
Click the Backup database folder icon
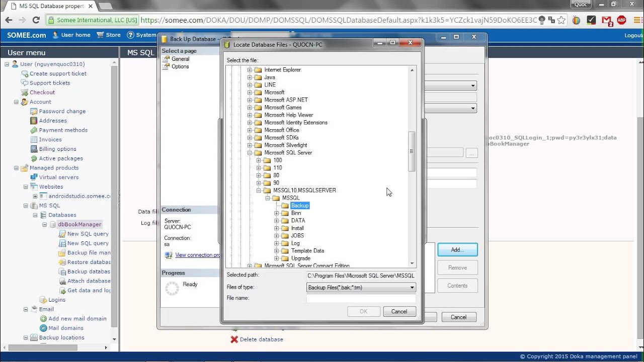click(62, 271)
